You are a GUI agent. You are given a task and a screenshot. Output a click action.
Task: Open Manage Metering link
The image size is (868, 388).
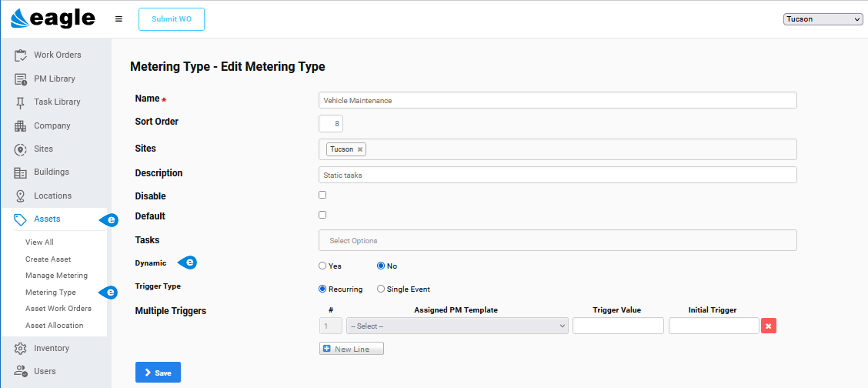(x=56, y=276)
